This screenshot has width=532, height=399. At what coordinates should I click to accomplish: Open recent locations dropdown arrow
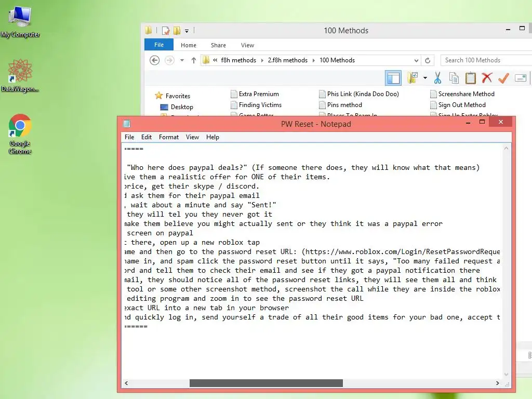[x=182, y=60]
